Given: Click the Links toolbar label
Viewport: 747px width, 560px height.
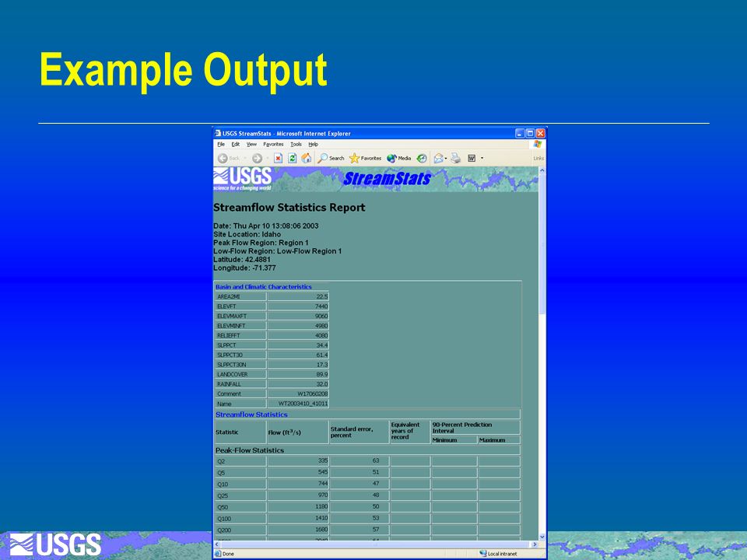Looking at the screenshot, I should click(x=538, y=158).
